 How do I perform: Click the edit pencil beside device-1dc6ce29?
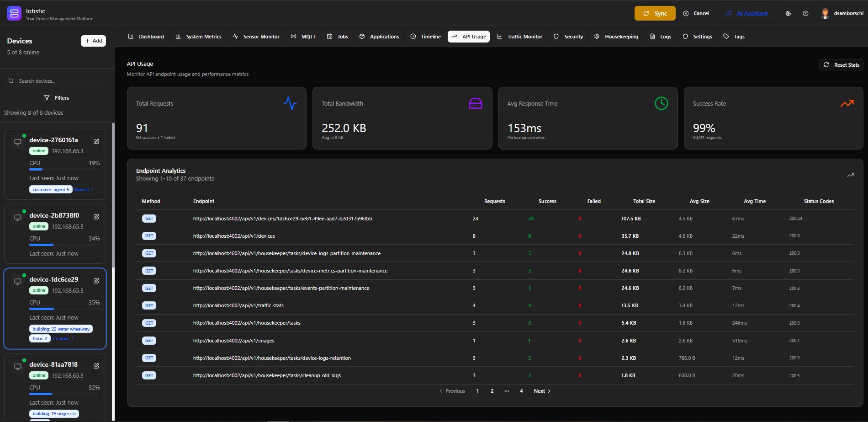(x=96, y=281)
